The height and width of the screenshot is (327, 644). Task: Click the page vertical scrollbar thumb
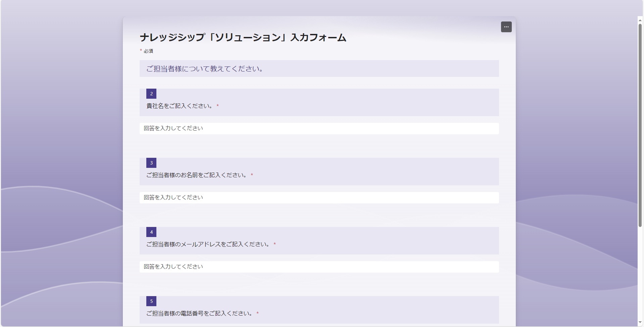point(640,125)
